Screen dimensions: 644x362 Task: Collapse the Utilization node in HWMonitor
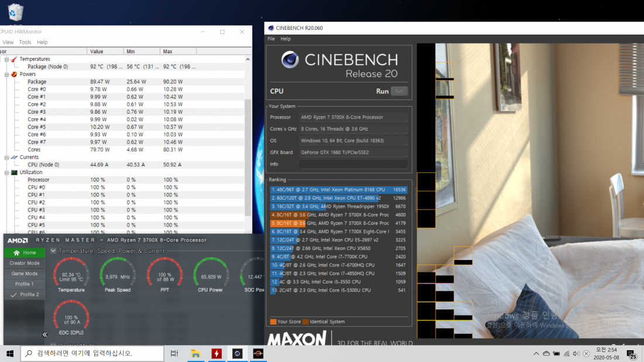[x=6, y=173]
